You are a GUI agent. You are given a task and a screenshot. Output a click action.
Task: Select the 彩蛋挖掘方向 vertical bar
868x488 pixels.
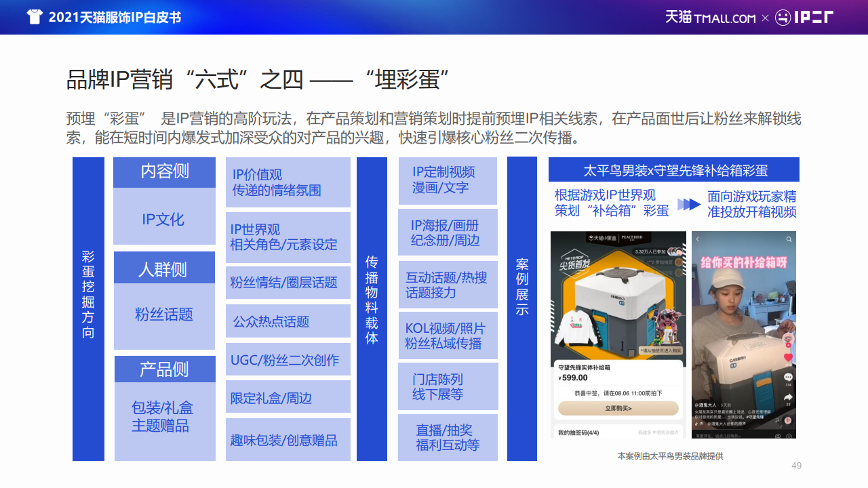[88, 308]
